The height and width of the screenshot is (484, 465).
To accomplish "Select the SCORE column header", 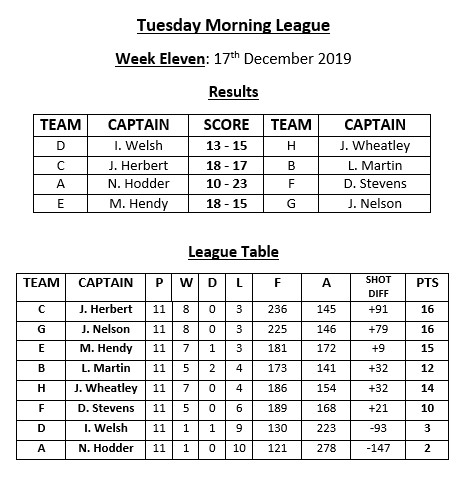I will [226, 125].
